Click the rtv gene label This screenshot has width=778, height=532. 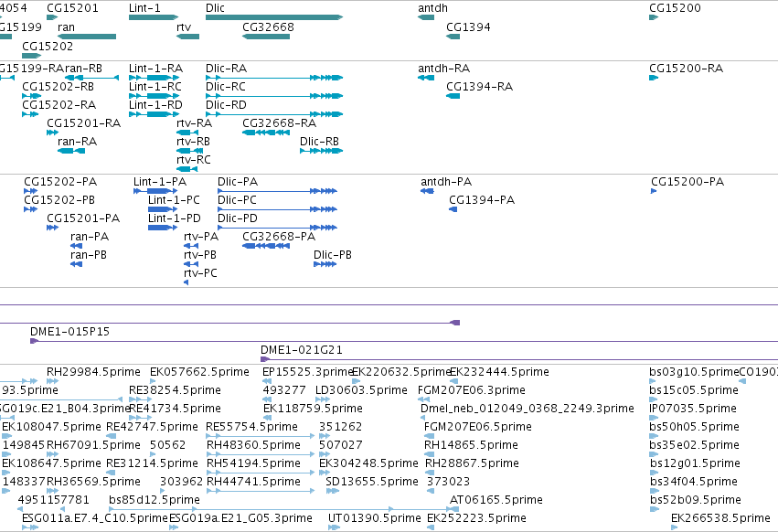184,27
